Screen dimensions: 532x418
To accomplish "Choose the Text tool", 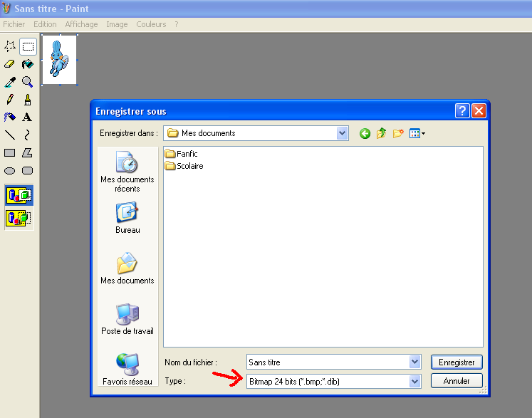I will tap(27, 117).
